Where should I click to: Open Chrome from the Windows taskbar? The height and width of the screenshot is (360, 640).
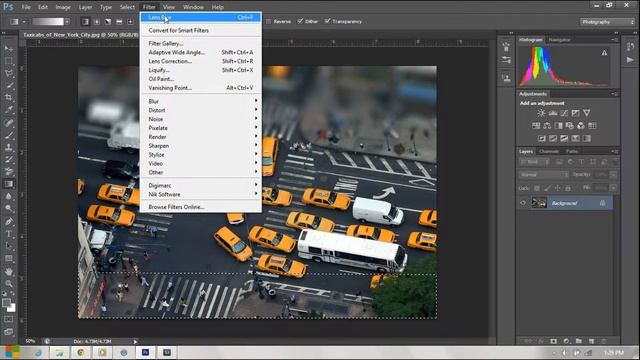[81, 352]
